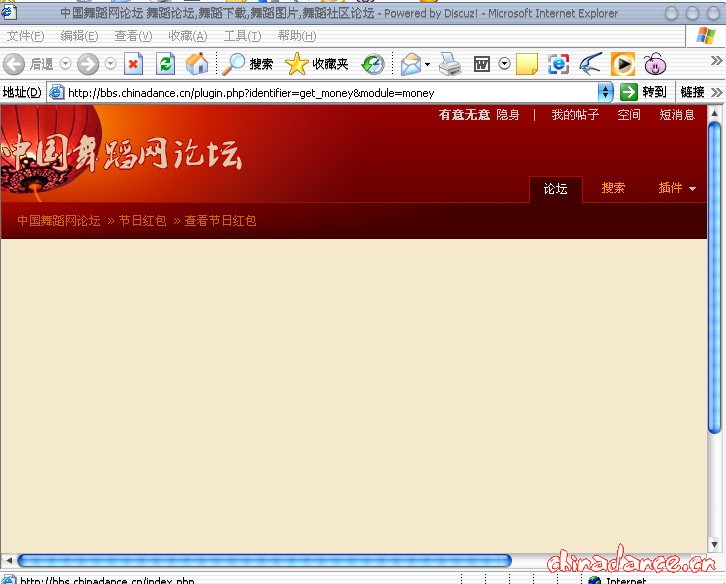726x584 pixels.
Task: Select the 搜索 search tab
Action: pos(613,188)
